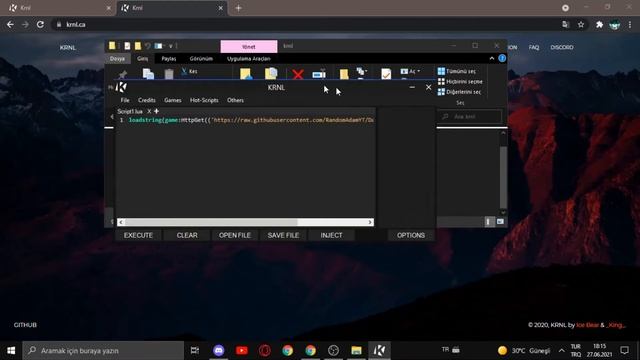Open Discord from the taskbar

point(219,350)
